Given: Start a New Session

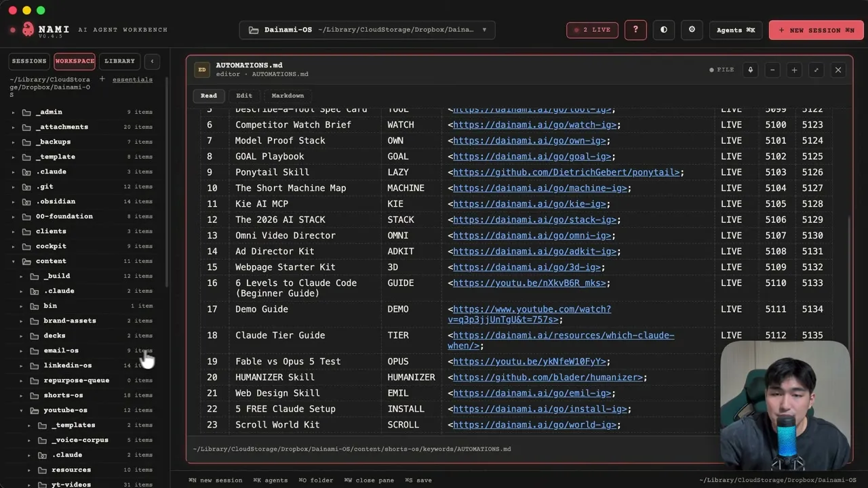Looking at the screenshot, I should (816, 30).
